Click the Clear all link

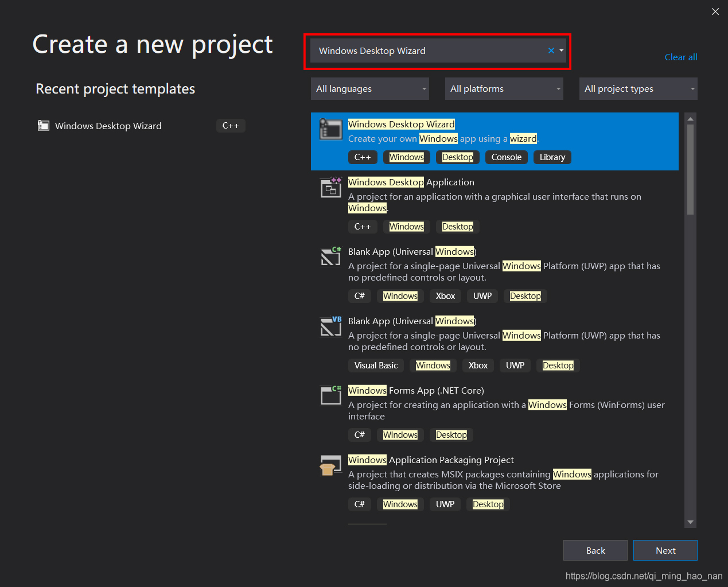click(x=681, y=57)
